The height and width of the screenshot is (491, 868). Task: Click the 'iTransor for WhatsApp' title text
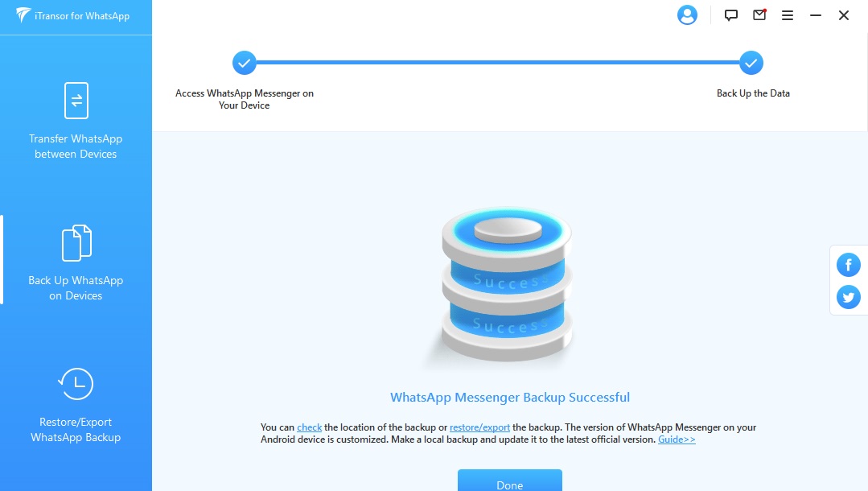click(82, 16)
